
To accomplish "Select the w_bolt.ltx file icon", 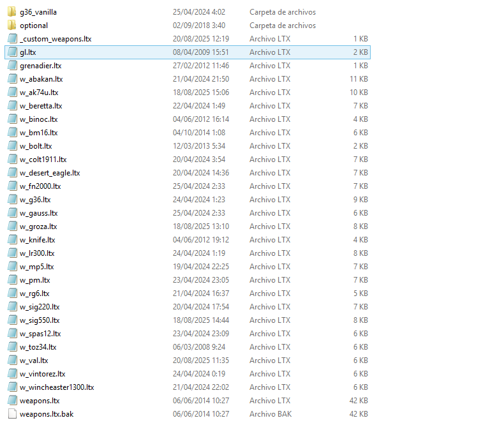I will coord(12,146).
